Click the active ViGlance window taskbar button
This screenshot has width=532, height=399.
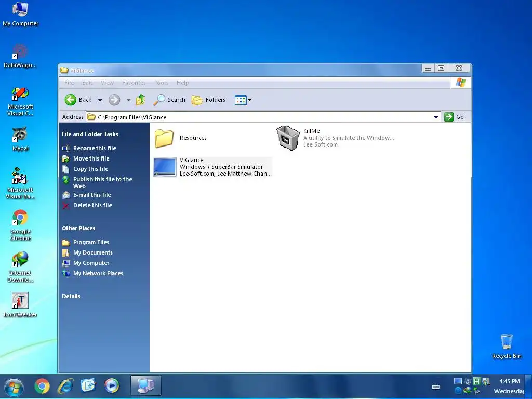click(x=146, y=385)
